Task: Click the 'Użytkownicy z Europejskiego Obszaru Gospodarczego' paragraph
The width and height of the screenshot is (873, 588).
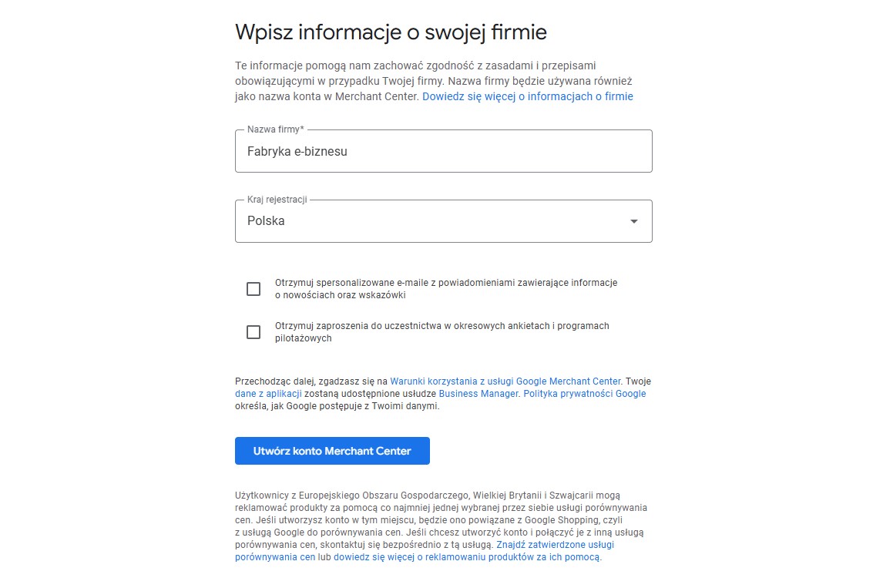Action: (x=439, y=520)
